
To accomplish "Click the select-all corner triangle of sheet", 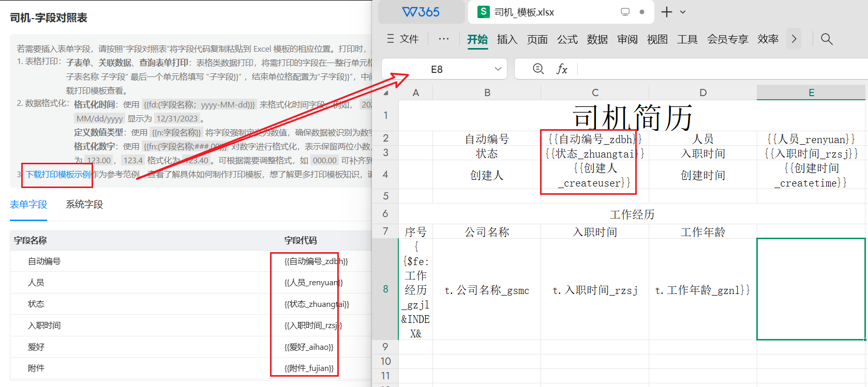I will [386, 93].
